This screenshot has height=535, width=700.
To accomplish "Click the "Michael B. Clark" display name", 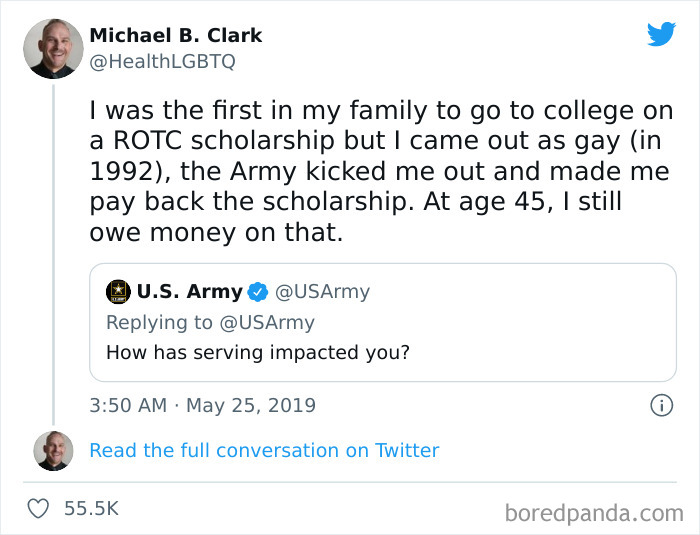I will click(176, 35).
